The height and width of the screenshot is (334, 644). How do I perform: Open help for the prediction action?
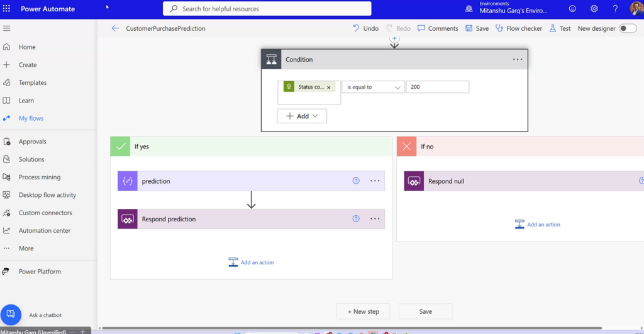[x=356, y=181]
